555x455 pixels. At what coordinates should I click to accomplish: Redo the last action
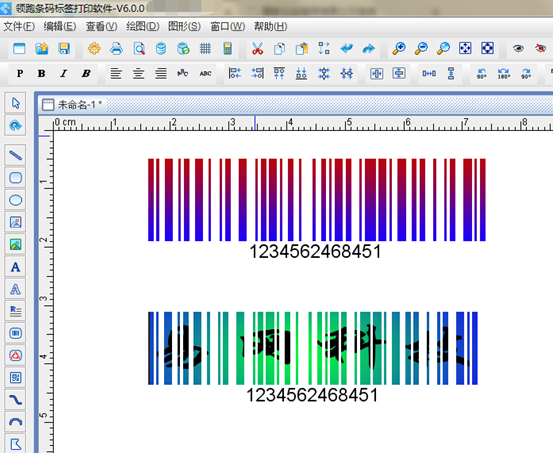[369, 48]
